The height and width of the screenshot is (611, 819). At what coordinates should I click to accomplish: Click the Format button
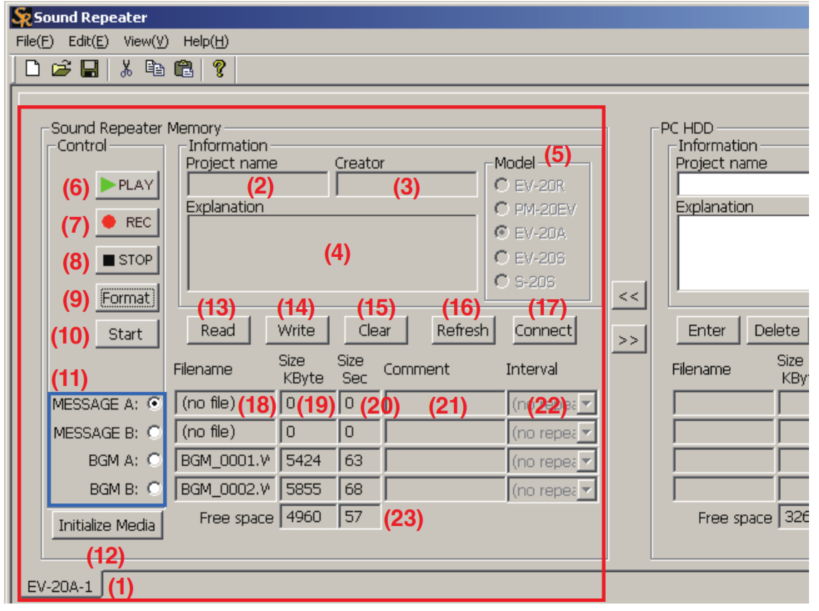(127, 298)
